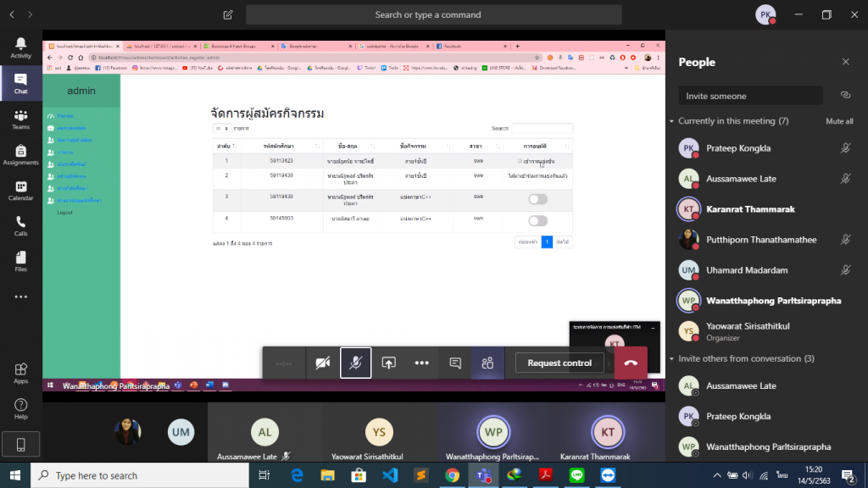Collapse the 'Currently in this meeting' list
Viewport: 868px width, 488px height.
tap(671, 121)
